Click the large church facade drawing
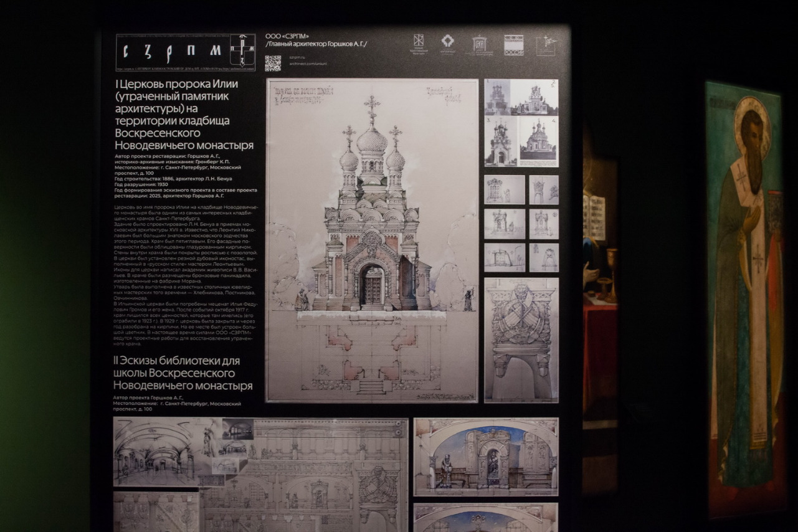 (x=372, y=240)
